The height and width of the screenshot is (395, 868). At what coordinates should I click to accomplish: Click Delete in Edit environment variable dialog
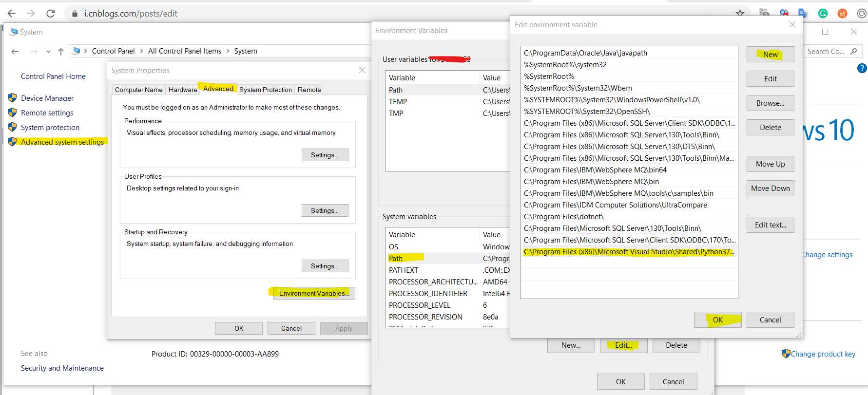point(770,128)
